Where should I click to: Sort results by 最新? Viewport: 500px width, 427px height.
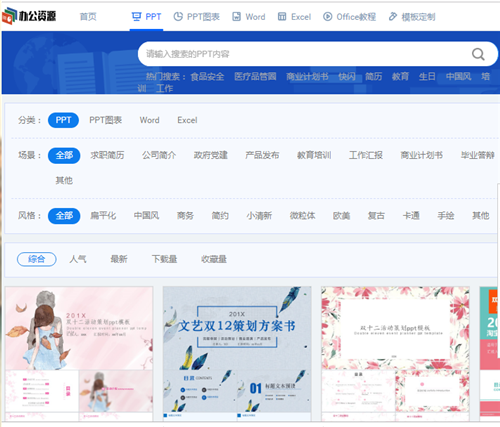pos(119,259)
